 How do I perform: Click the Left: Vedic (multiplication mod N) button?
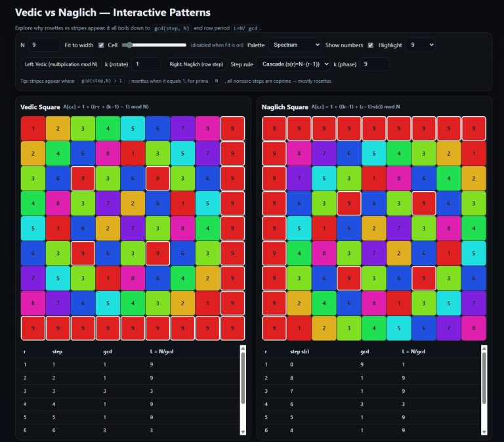[61, 64]
